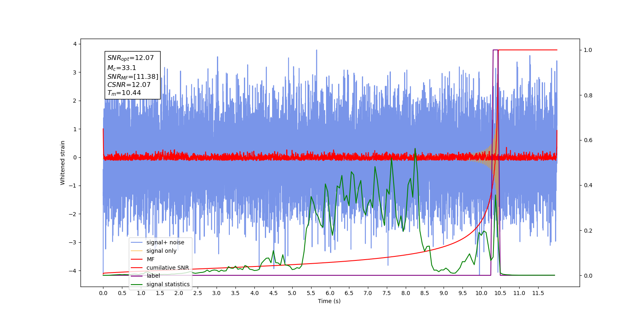
Task: Click the 0.2 tick on right axis
Action: click(588, 231)
